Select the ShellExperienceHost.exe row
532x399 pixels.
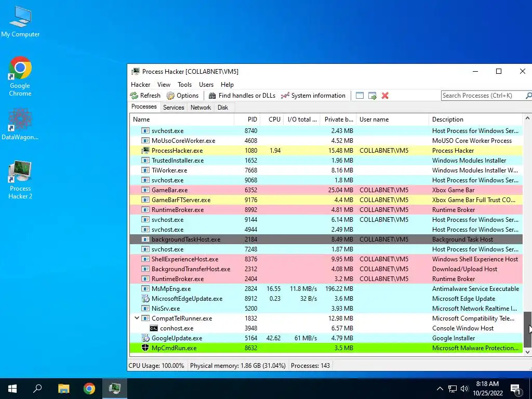click(326, 259)
